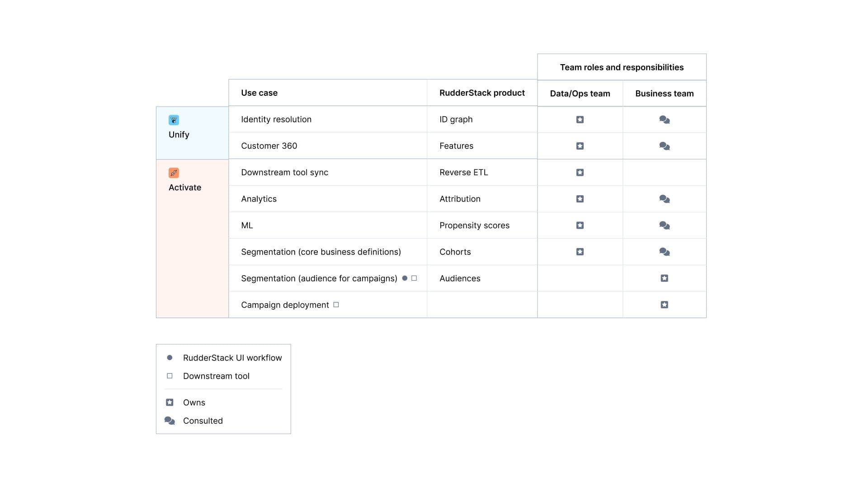Click Downstream tool square in legend
The width and height of the screenshot is (868, 488).
[x=170, y=376]
